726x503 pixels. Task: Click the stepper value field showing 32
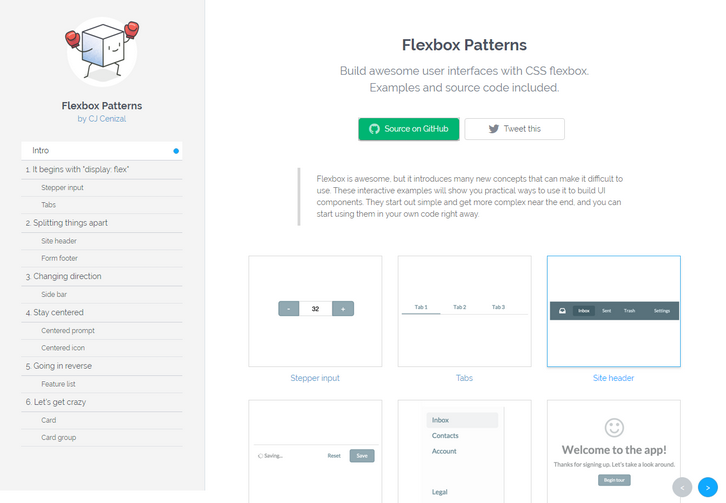point(315,309)
